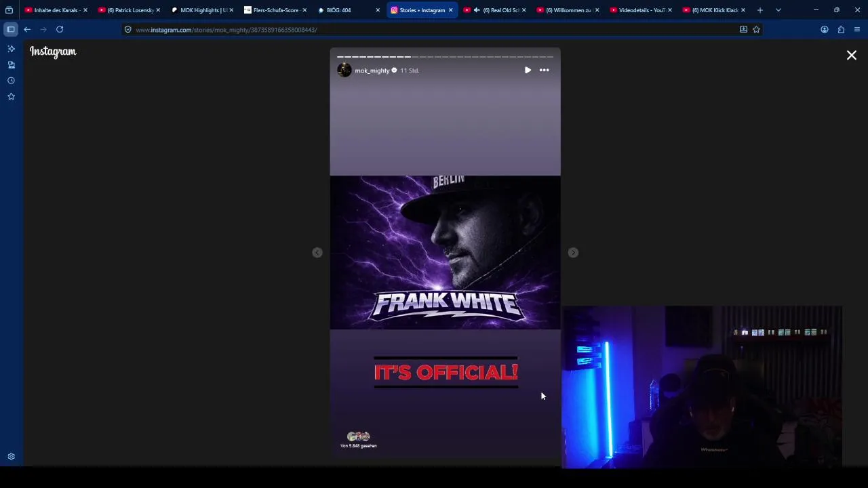The height and width of the screenshot is (488, 868).
Task: Open the sidebar bookmarks panel icon
Action: click(x=11, y=64)
